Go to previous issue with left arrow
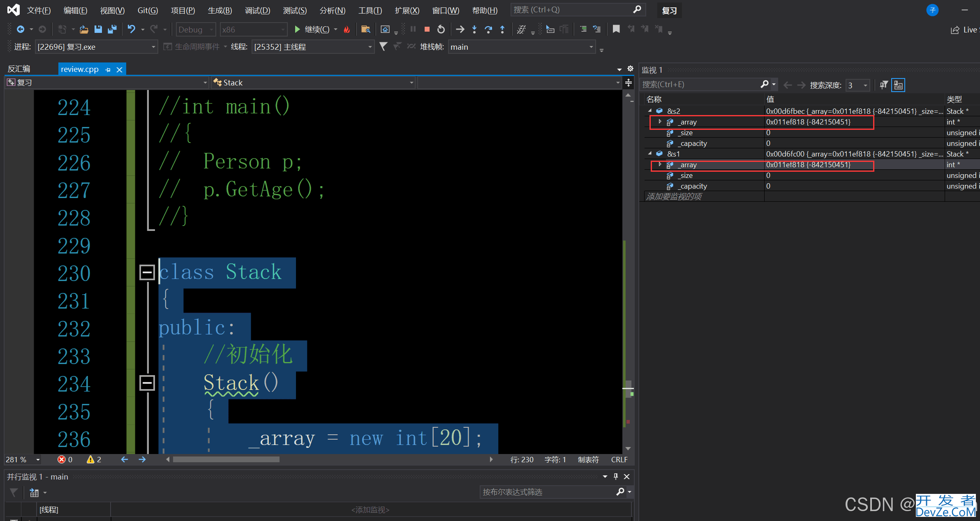Screen dimensions: 980x521 coord(125,459)
